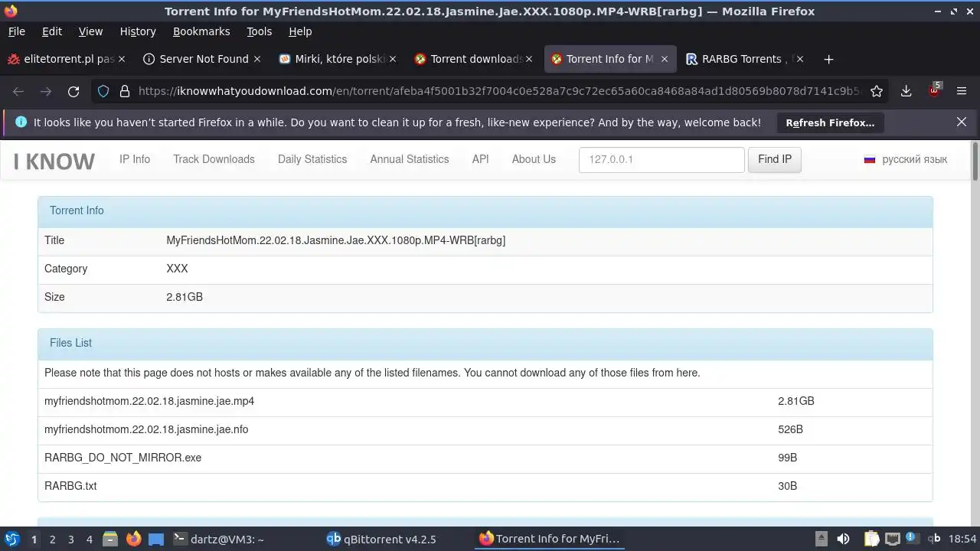This screenshot has height=551, width=980.
Task: Click the Refresh Firefox… button
Action: (830, 122)
